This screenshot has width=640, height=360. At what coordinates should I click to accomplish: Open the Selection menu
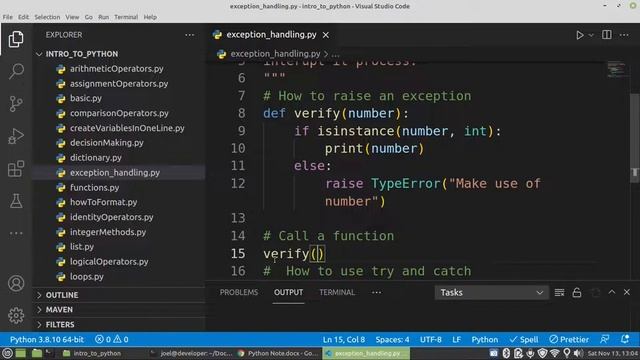click(47, 17)
